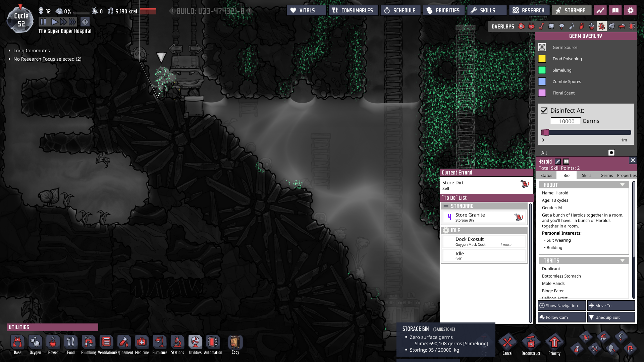The height and width of the screenshot is (362, 644).
Task: Collapse the Traits section
Action: tap(622, 260)
